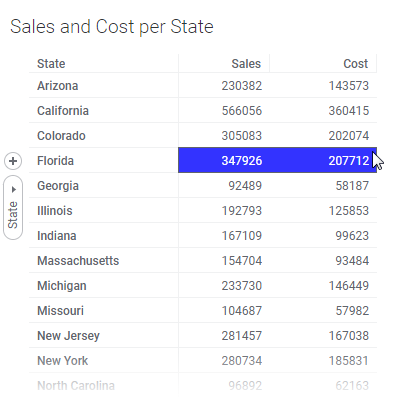This screenshot has height=398, width=394.
Task: Click Colorado cost value 202074
Action: [x=349, y=136]
